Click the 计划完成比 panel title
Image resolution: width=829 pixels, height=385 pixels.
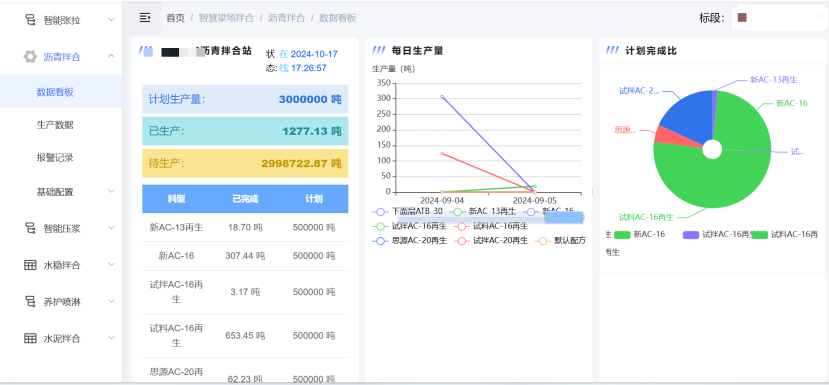651,51
